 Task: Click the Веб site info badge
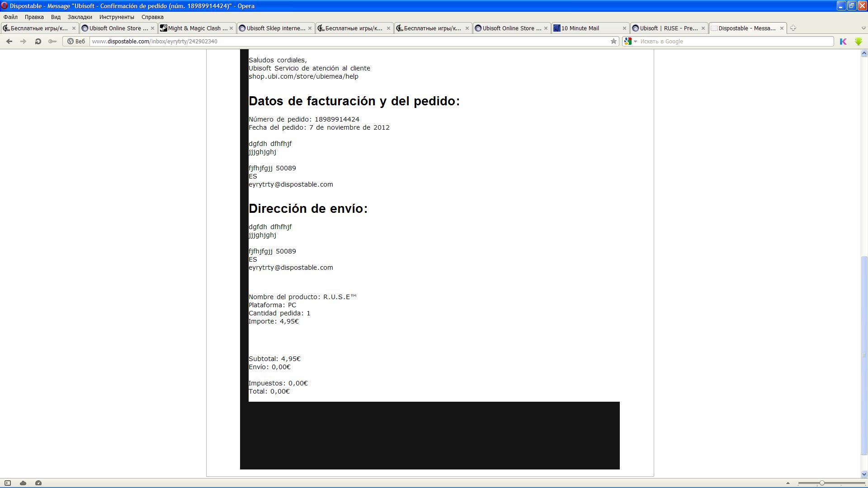pyautogui.click(x=76, y=41)
